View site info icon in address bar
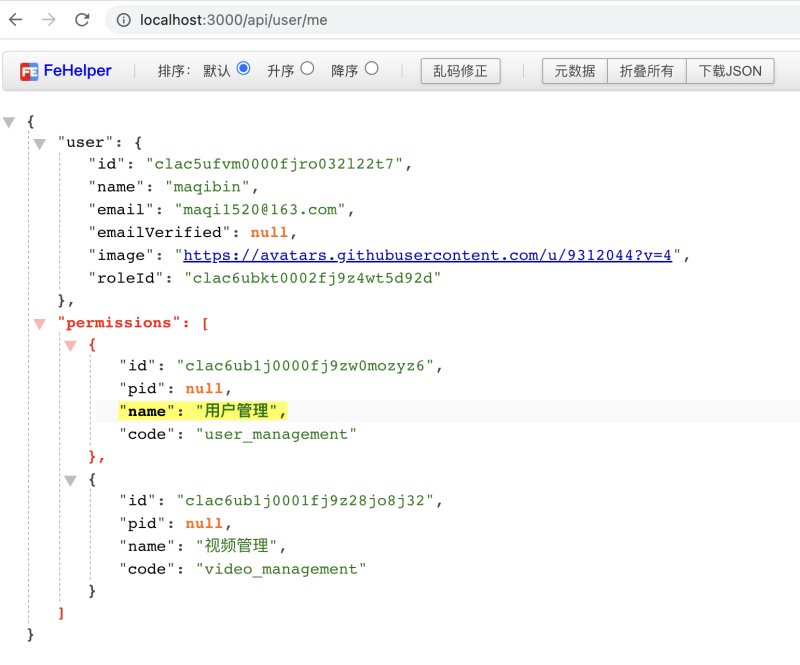This screenshot has height=665, width=800. tap(123, 20)
